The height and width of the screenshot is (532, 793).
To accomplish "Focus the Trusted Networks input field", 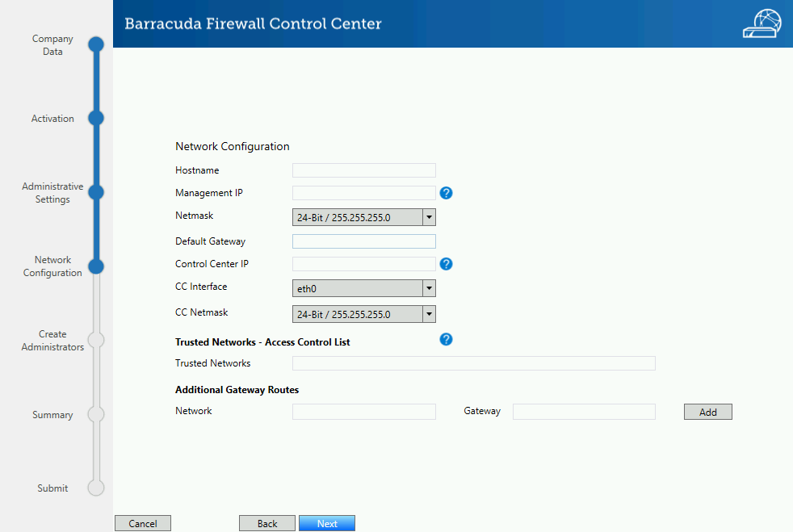I will pyautogui.click(x=474, y=363).
